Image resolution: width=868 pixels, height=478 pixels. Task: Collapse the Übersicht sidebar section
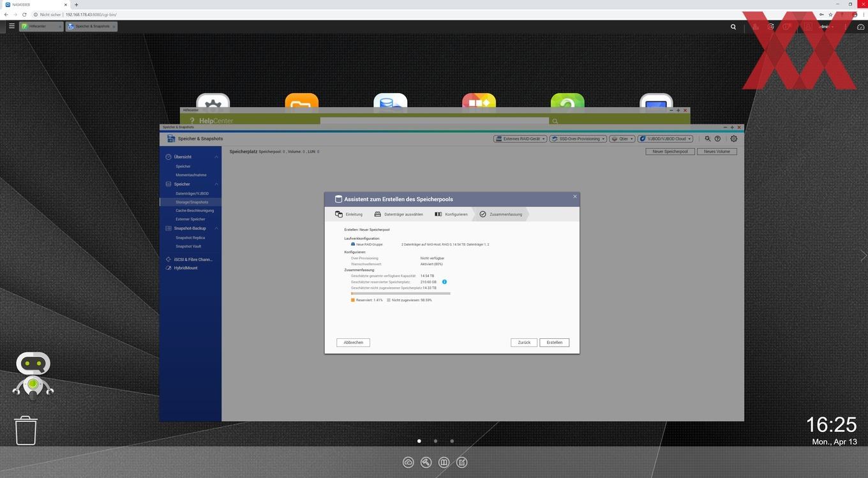216,157
